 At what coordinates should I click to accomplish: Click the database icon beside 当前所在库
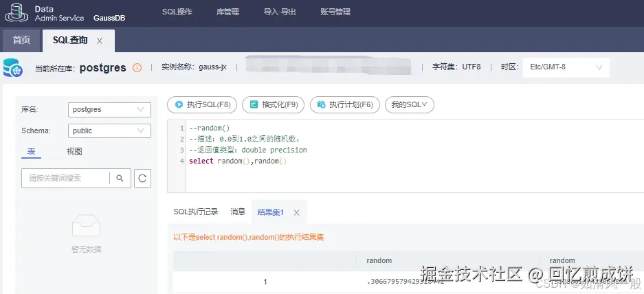(x=13, y=68)
